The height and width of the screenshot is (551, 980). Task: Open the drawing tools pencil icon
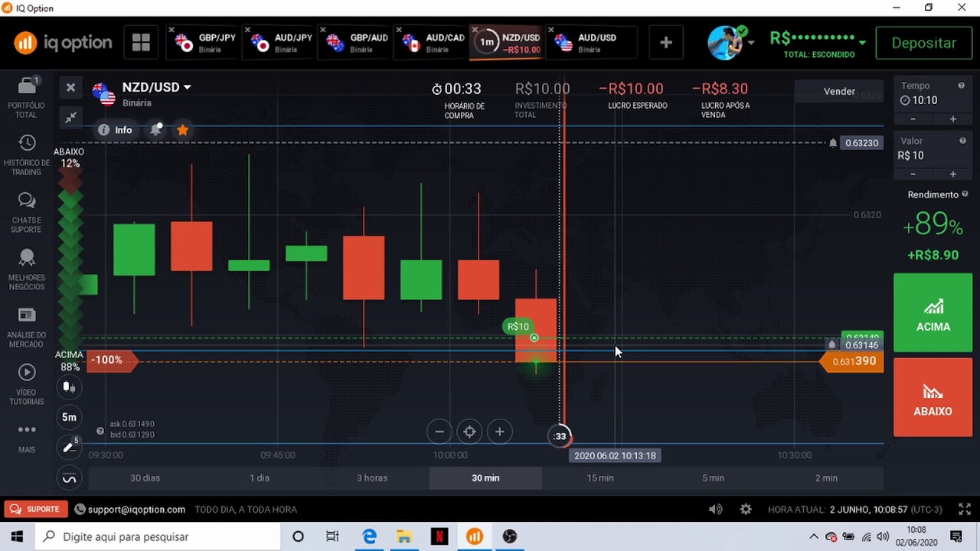coord(69,447)
